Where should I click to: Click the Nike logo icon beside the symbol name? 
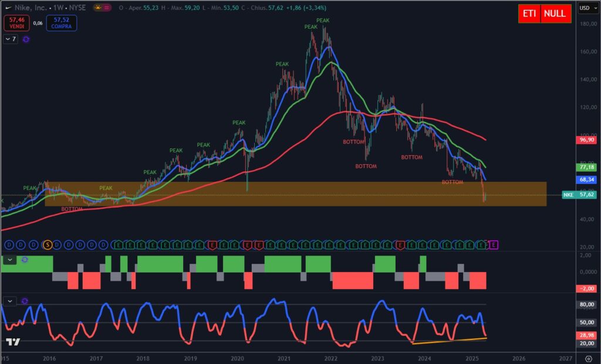tap(9, 8)
